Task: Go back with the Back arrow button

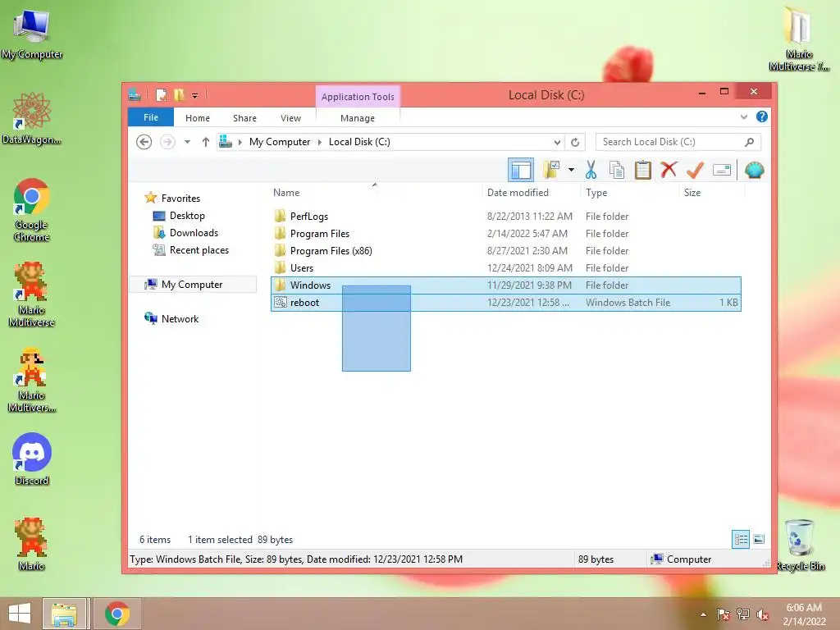Action: pos(144,142)
